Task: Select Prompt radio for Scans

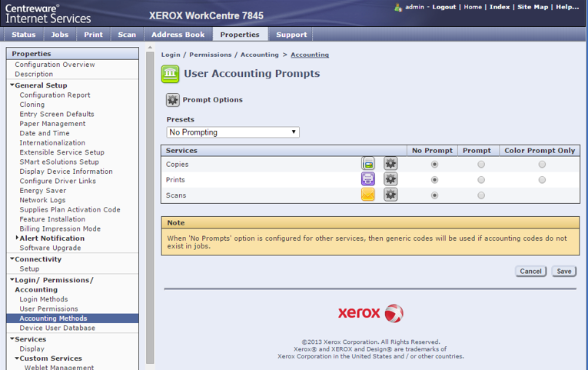Action: pyautogui.click(x=481, y=195)
